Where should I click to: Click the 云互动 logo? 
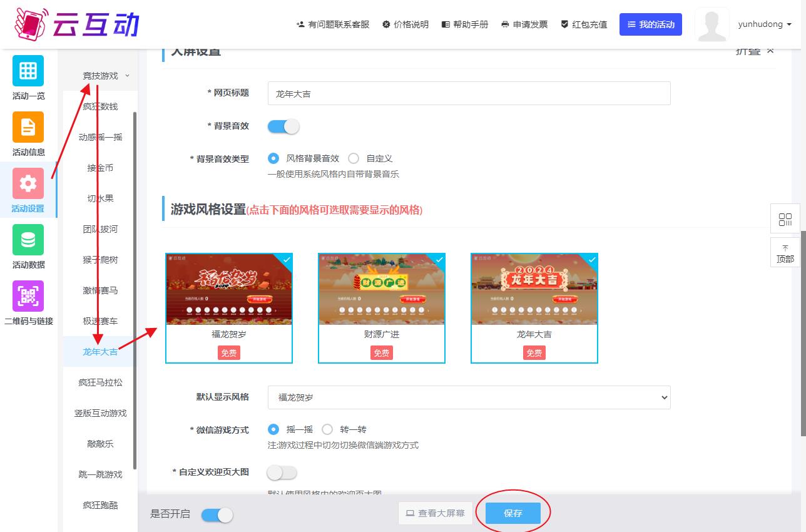click(x=77, y=24)
